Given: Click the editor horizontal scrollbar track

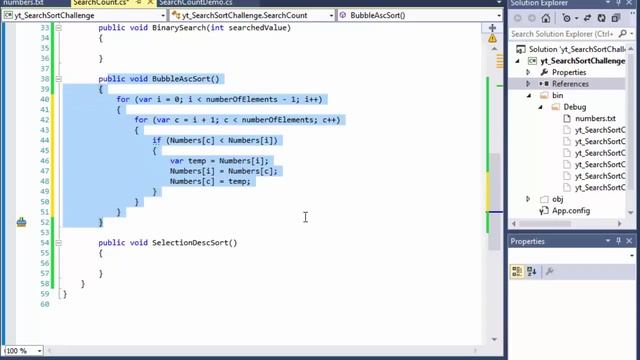Looking at the screenshot, I should (261, 351).
